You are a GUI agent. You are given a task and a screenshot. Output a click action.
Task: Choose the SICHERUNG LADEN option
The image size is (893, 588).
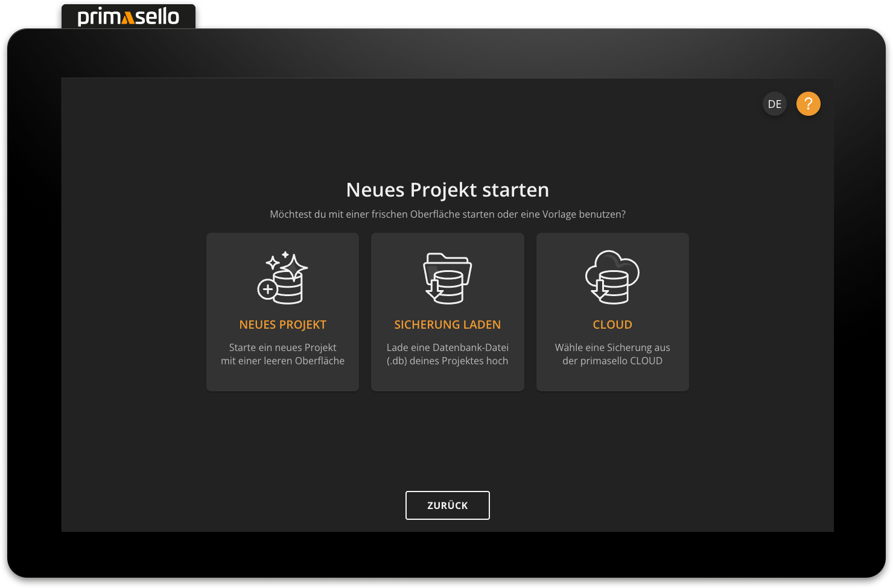tap(447, 324)
